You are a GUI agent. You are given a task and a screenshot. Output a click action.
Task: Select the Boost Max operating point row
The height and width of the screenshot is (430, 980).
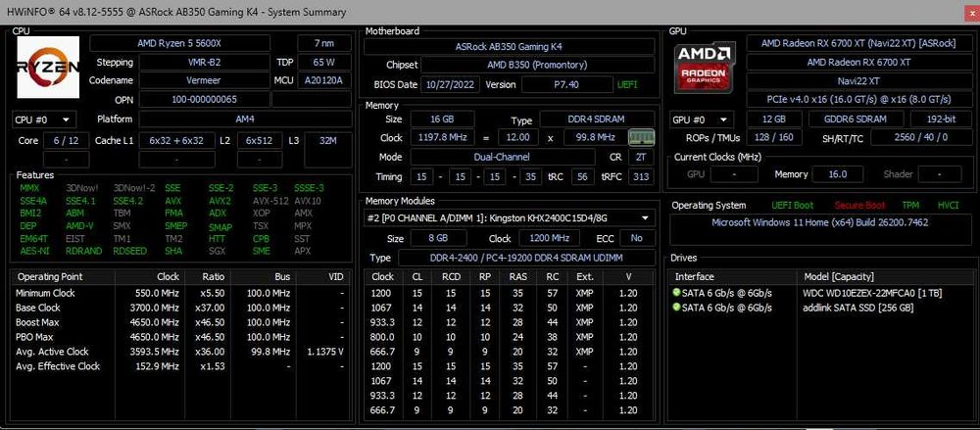tap(180, 322)
